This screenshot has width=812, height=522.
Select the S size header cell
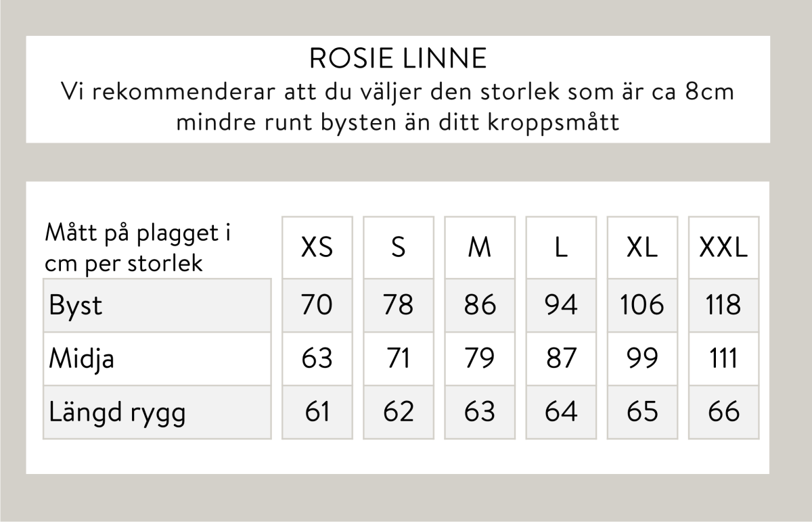399,248
